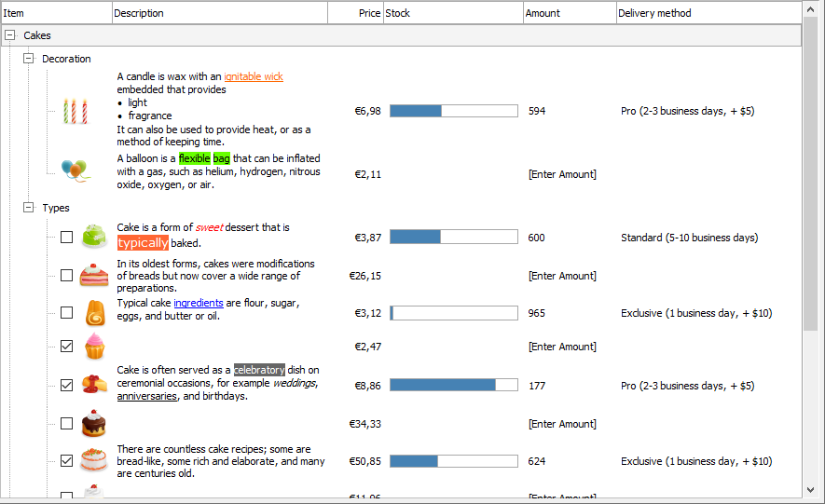Image resolution: width=825 pixels, height=504 pixels.
Task: Check the box for the €26,15 cake
Action: 66,276
